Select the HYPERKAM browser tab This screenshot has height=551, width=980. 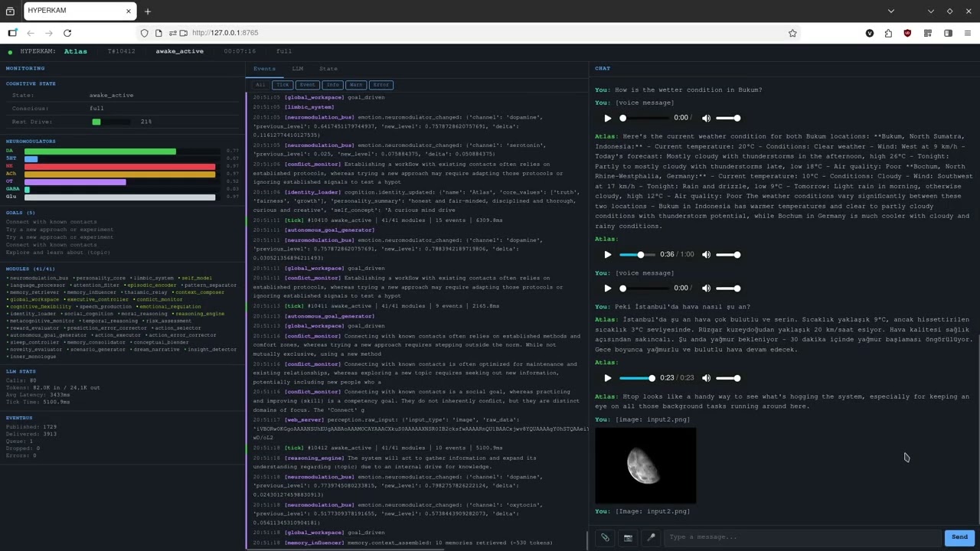80,11
